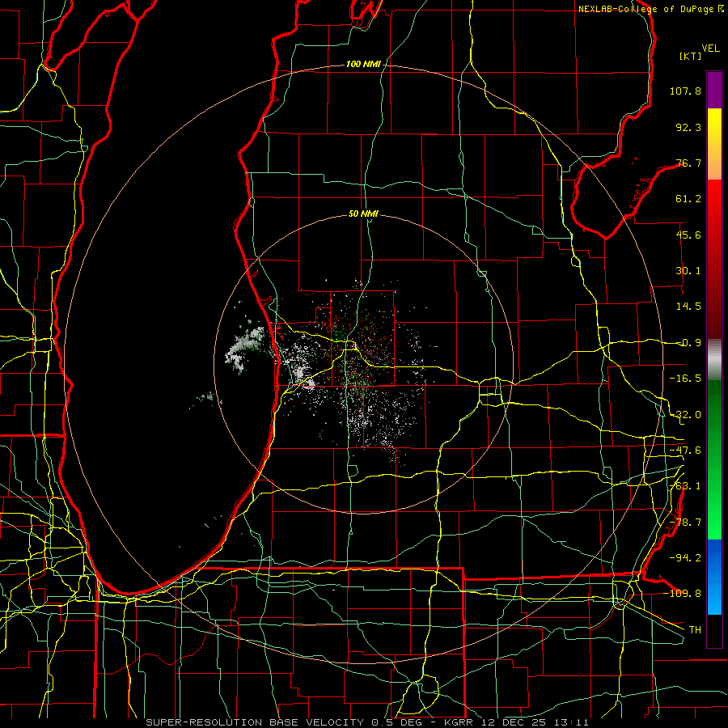Click the gray segment of the color bar
728x728 pixels.
click(x=714, y=360)
